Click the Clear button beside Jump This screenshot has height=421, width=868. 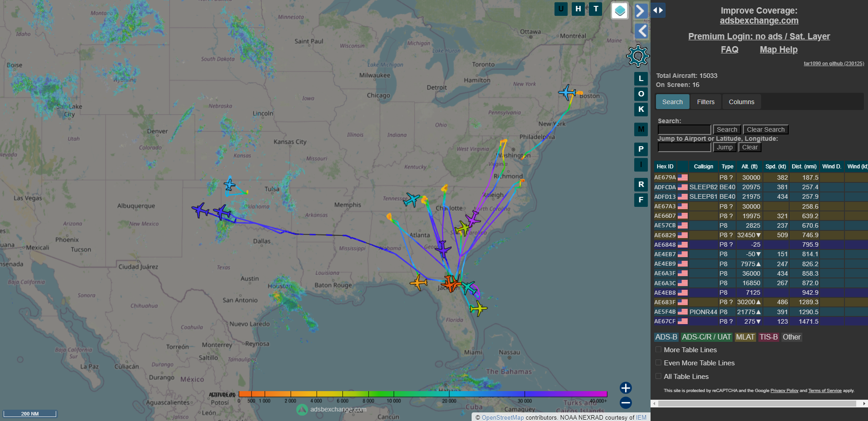tap(749, 147)
